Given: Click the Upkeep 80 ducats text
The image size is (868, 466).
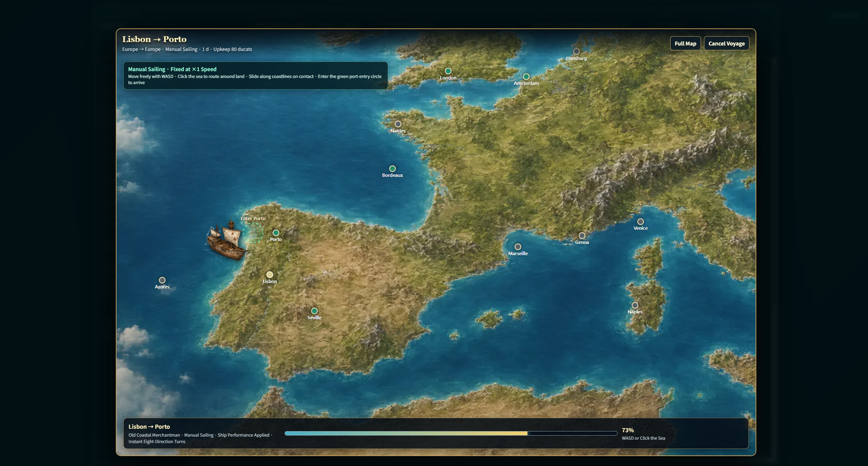Looking at the screenshot, I should click(233, 49).
